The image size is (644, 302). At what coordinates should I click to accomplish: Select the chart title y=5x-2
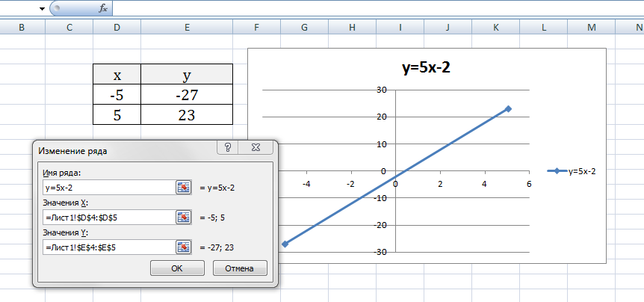pos(426,69)
